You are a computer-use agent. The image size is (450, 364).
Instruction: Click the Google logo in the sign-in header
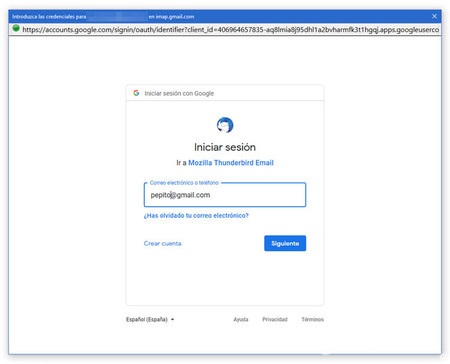coord(136,93)
